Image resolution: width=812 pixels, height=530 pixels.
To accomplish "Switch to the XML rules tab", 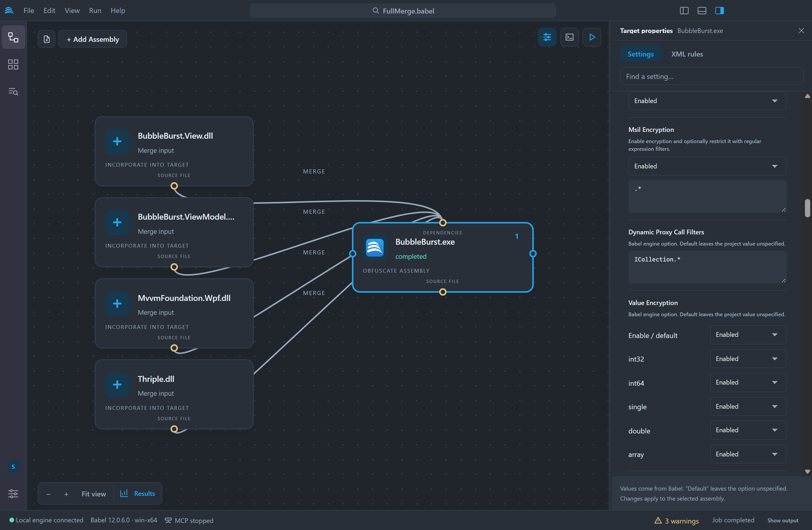I will coord(687,54).
